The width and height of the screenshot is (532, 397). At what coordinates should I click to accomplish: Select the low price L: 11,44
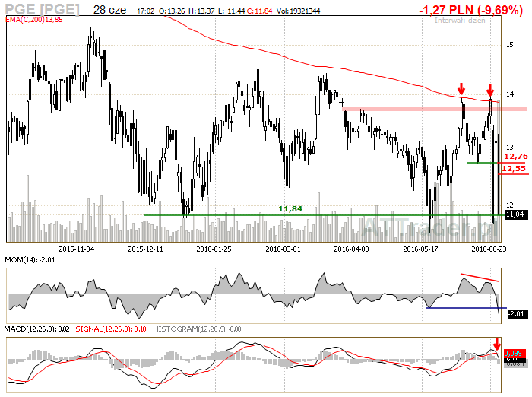click(231, 11)
